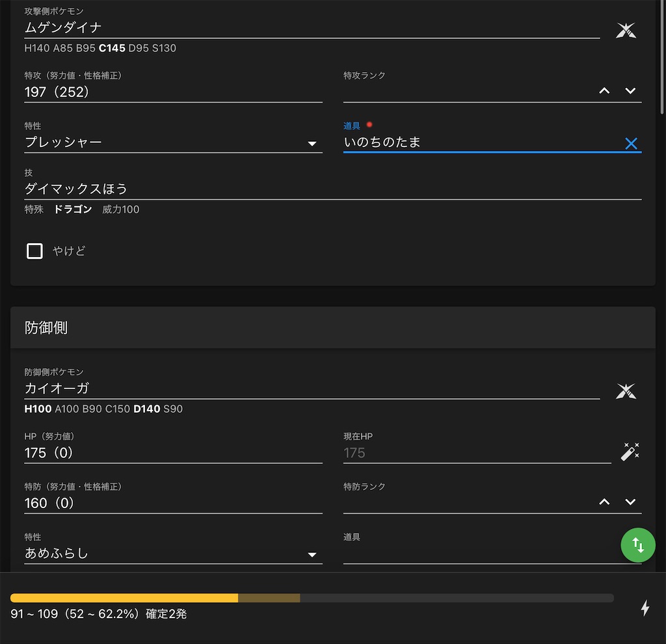
Task: Check the やけど checkbox
Action: pos(34,251)
